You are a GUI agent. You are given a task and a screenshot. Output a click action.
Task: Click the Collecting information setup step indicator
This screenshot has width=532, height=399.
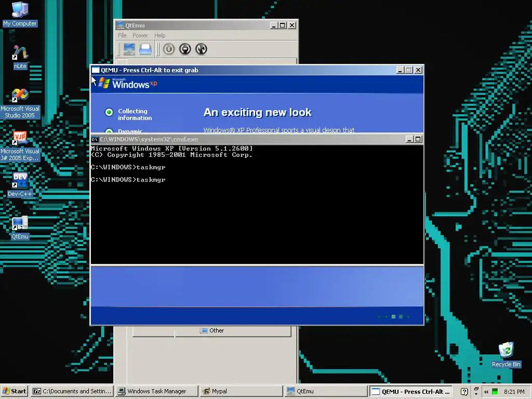[109, 112]
